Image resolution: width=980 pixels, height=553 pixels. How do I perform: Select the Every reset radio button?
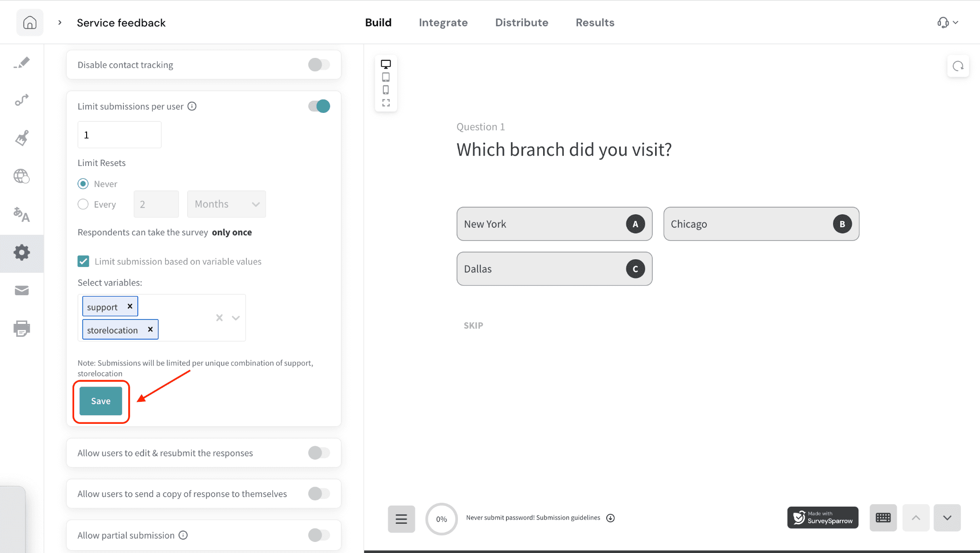83,204
